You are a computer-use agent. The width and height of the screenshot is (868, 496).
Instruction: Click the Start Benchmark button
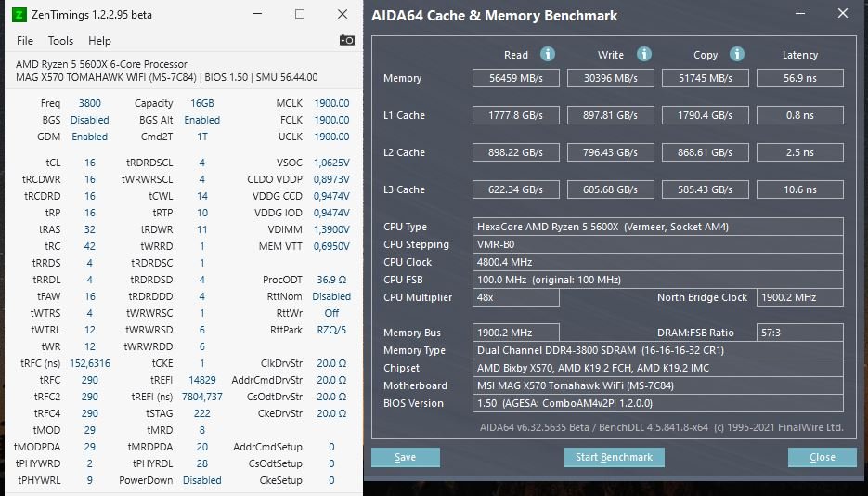[x=614, y=457]
